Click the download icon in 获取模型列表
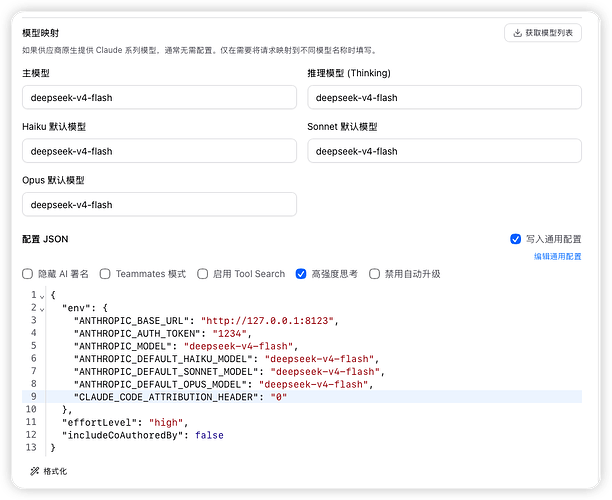 pyautogui.click(x=517, y=33)
